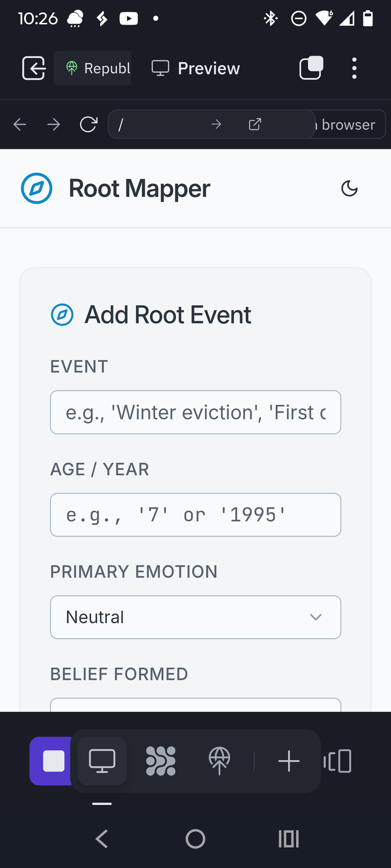Image resolution: width=391 pixels, height=868 pixels.
Task: Switch to the Republish tab
Action: [93, 68]
